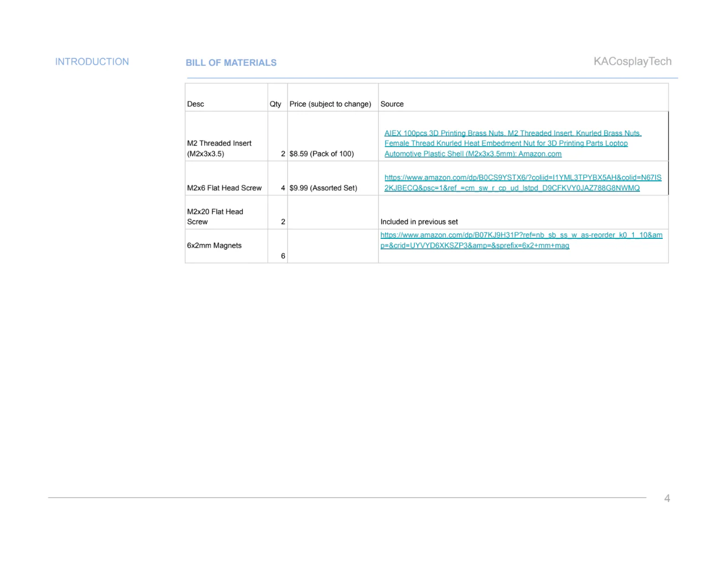Click the M2x6 Flat Head Screw cell
Image resolution: width=728 pixels, height=564 pixels.
pyautogui.click(x=226, y=178)
